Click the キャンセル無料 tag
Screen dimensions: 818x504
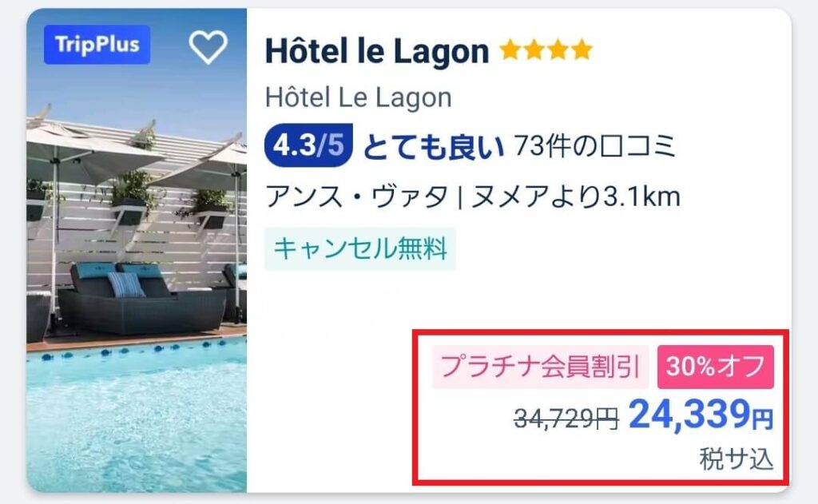tap(360, 248)
